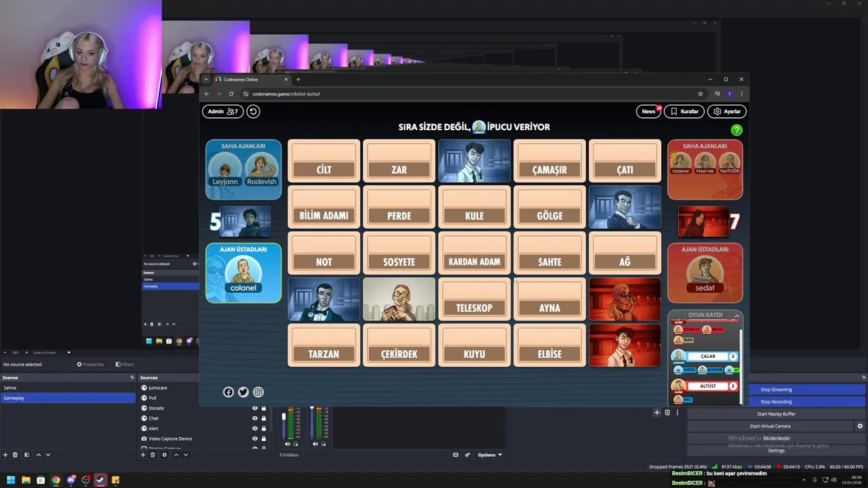
Task: Move the selected source down
Action: pyautogui.click(x=186, y=455)
